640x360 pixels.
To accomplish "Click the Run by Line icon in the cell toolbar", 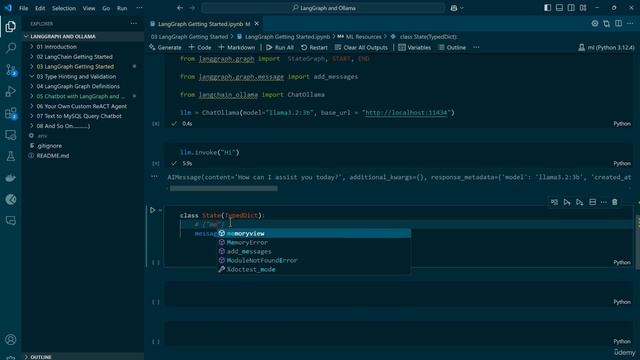I will tap(554, 202).
